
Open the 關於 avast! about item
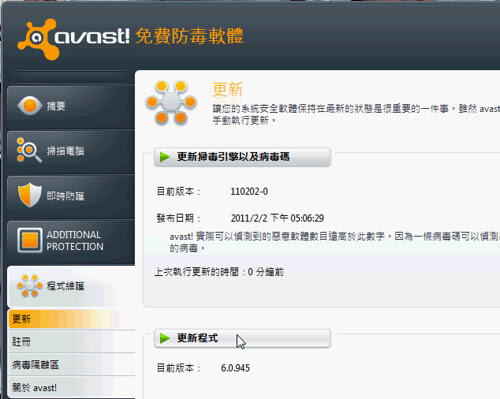71,387
